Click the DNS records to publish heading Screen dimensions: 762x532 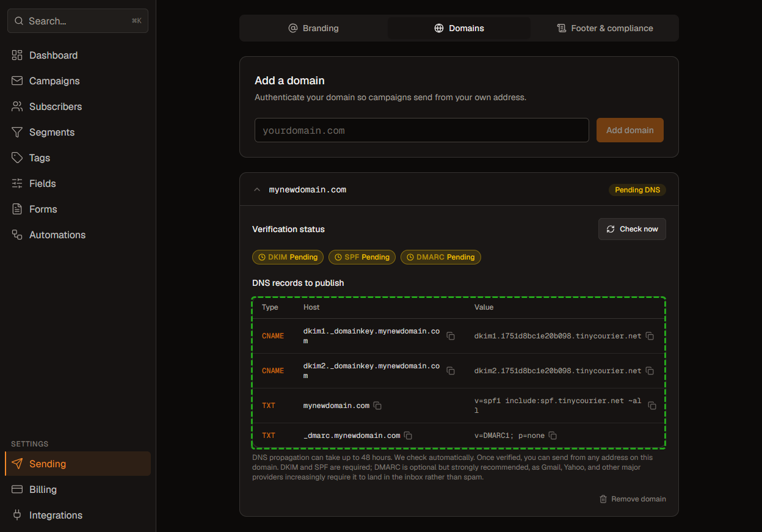pos(298,283)
